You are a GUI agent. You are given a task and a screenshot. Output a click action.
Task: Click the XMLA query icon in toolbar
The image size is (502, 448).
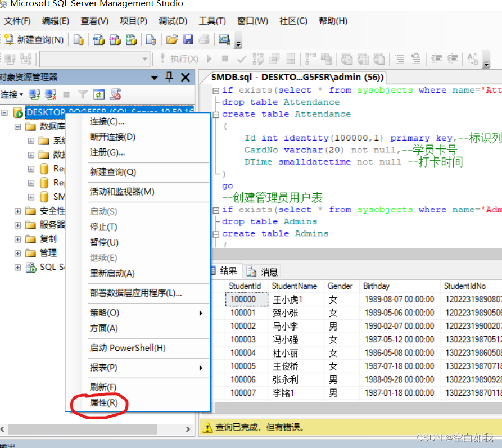coord(132,40)
